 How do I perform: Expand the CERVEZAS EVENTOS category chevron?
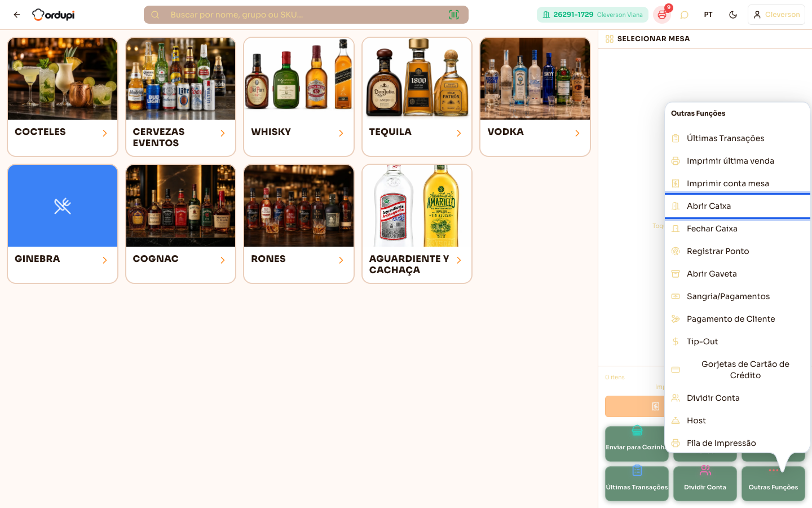pos(223,133)
